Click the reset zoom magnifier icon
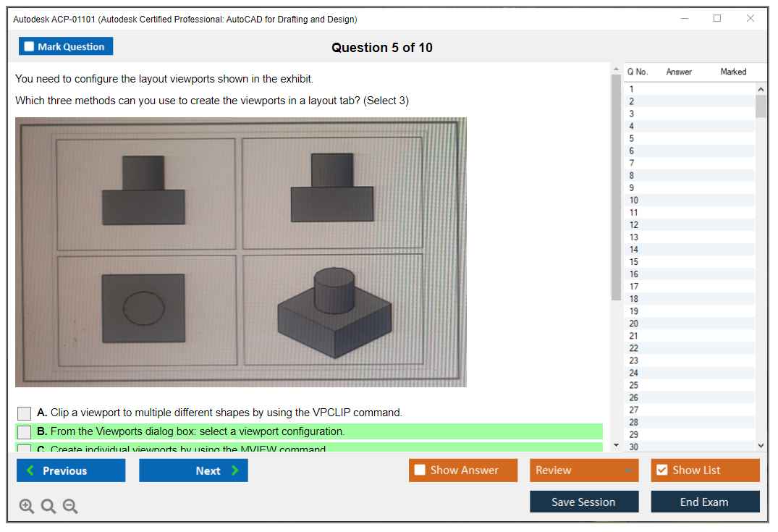778x532 pixels. point(48,507)
